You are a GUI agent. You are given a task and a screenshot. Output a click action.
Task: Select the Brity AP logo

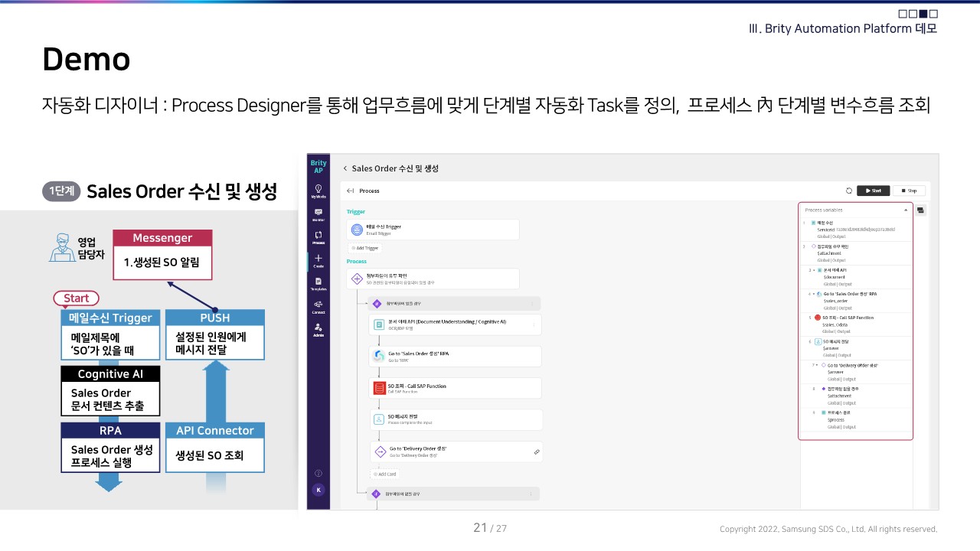[x=318, y=166]
